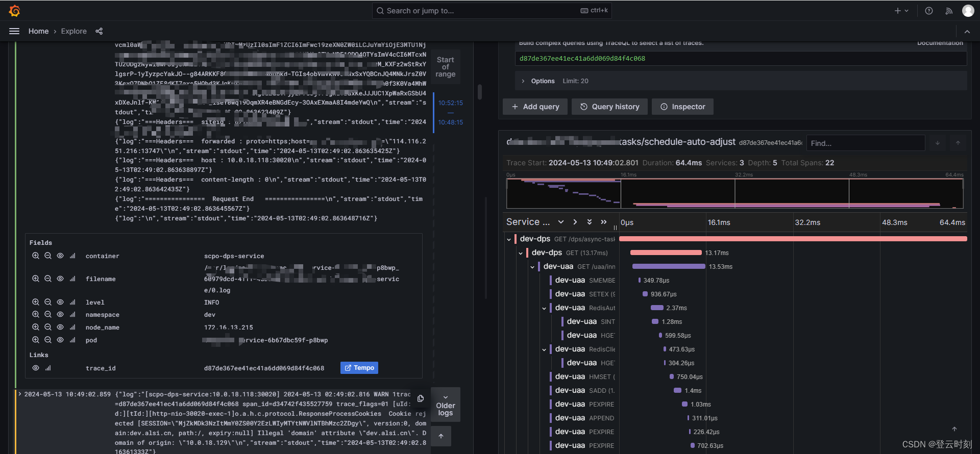Viewport: 980px width, 454px height.
Task: Open the Documentation link
Action: point(940,43)
